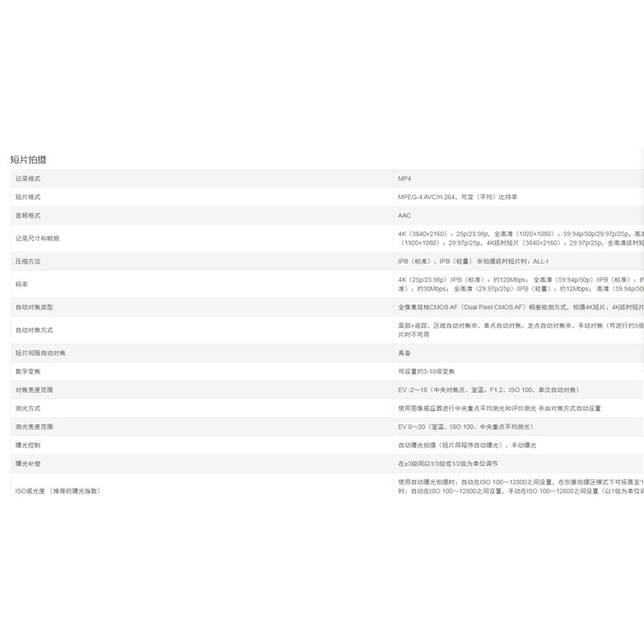
Task: Click the 短片伺服自动对焦 row label
Action: coord(40,353)
